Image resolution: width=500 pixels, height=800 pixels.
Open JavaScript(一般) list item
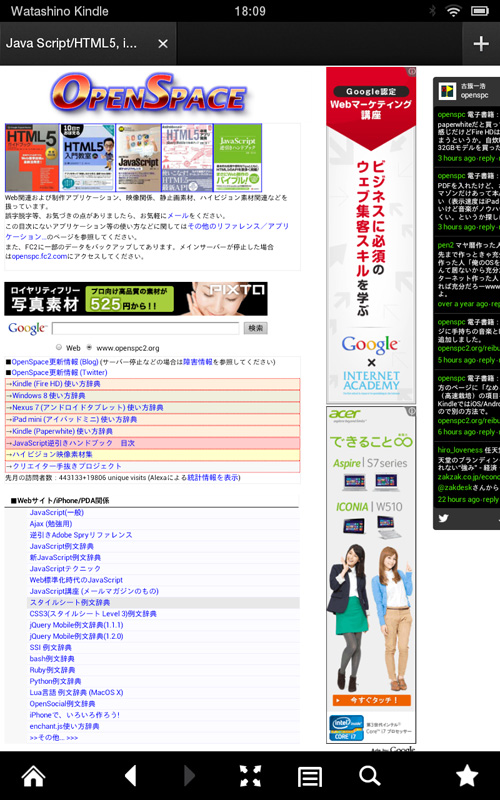(57, 512)
